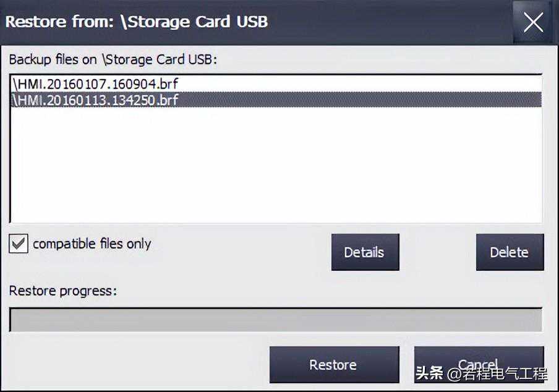This screenshot has height=392, width=559.
Task: Open Details for the selected backup
Action: coord(365,252)
